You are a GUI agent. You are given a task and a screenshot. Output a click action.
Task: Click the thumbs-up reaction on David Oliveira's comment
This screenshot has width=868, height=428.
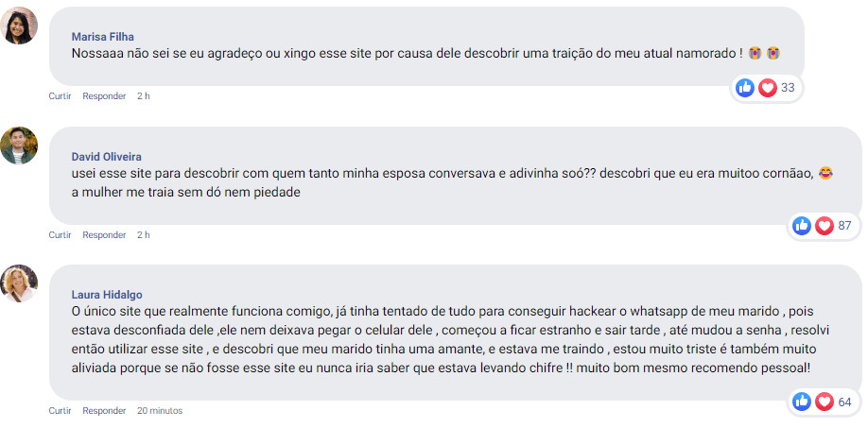click(802, 226)
